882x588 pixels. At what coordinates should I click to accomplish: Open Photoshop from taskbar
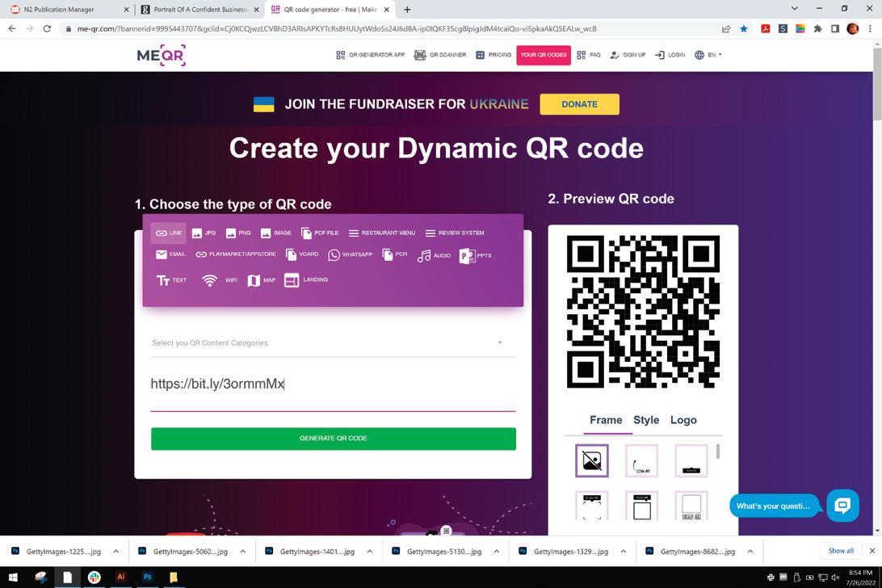click(x=147, y=577)
